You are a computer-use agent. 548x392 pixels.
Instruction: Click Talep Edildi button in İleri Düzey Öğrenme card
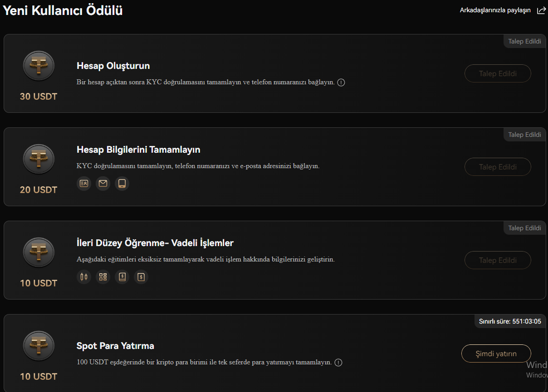[x=498, y=260]
